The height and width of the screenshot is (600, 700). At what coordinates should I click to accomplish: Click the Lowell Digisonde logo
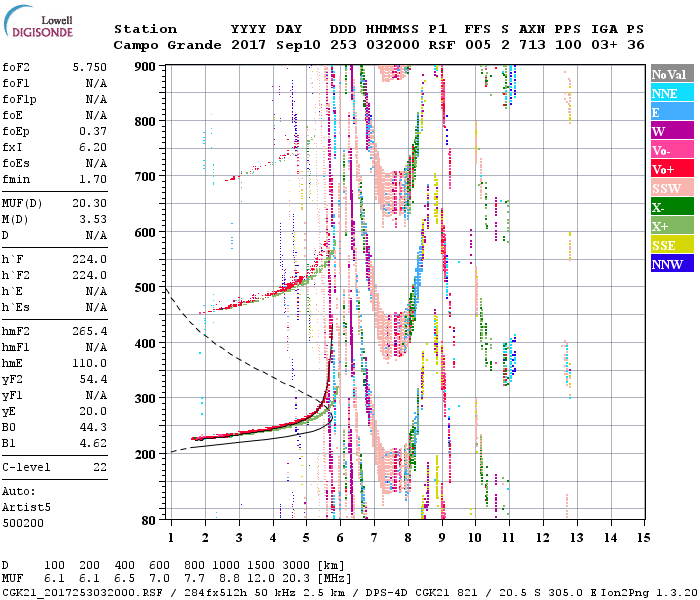click(x=38, y=22)
